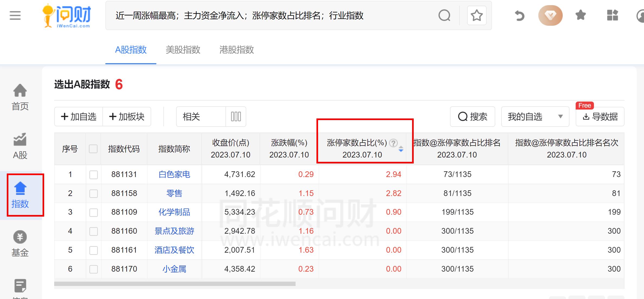Check the select-all checkbox in table header
This screenshot has width=644, height=299.
click(x=93, y=149)
